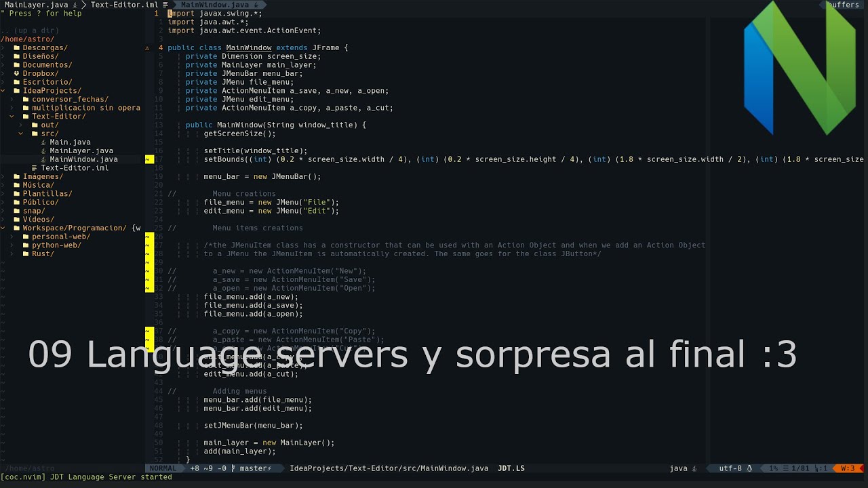Viewport: 868px width, 488px height.
Task: Click the IdeaProjects folder icon
Action: coord(17,91)
